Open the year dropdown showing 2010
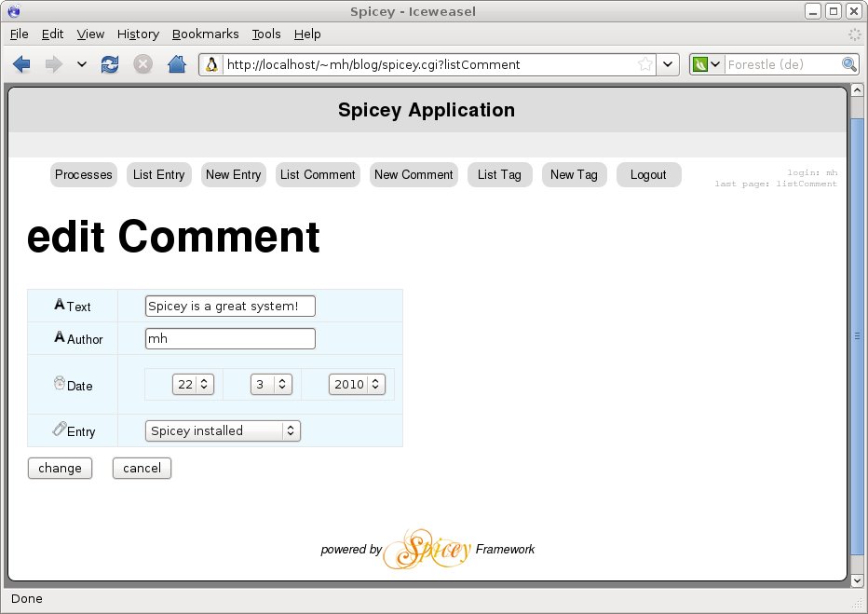The height and width of the screenshot is (614, 868). [x=357, y=384]
